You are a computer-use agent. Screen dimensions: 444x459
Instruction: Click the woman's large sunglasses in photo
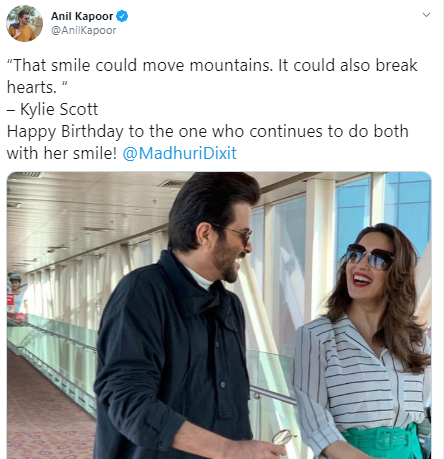coord(369,257)
